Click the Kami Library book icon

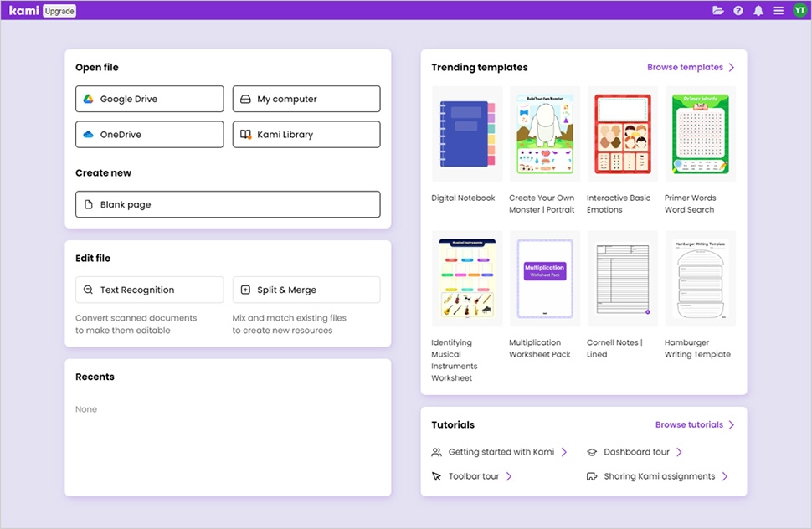coord(246,135)
